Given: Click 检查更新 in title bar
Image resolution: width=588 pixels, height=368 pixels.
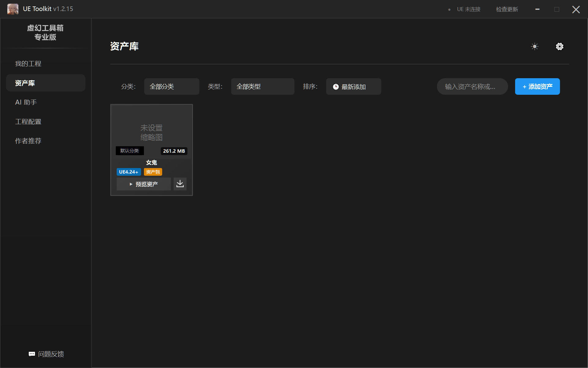Looking at the screenshot, I should (507, 9).
